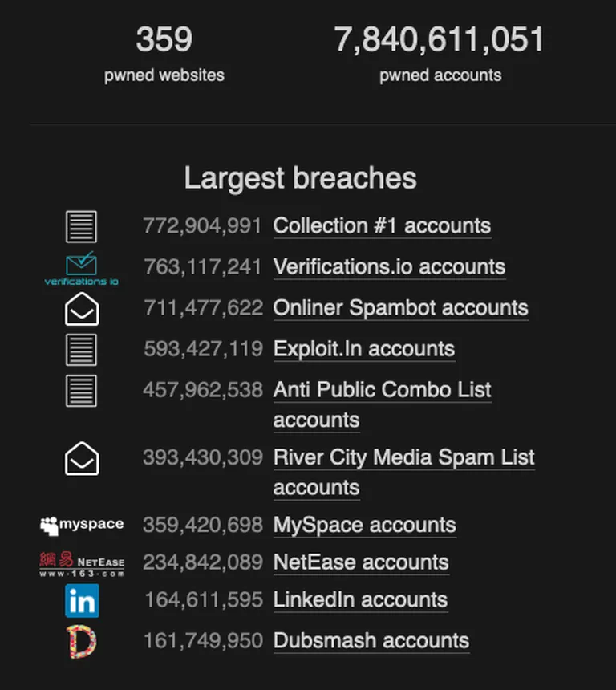Open the Onliner Spambot accounts link
616x690 pixels.
401,307
